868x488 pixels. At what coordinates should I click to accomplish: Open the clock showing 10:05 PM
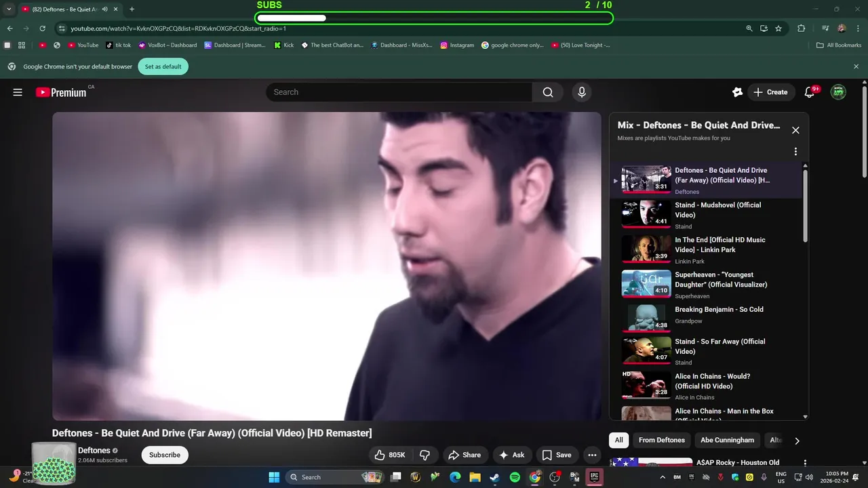click(x=836, y=477)
